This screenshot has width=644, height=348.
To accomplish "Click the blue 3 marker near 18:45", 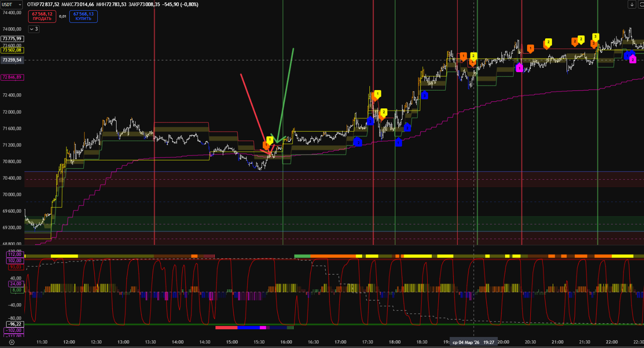I will click(x=424, y=95).
